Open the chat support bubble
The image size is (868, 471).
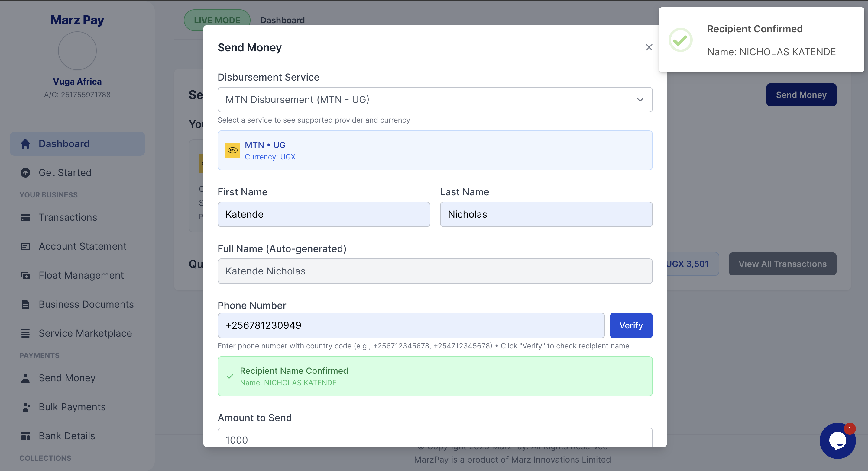pos(837,441)
